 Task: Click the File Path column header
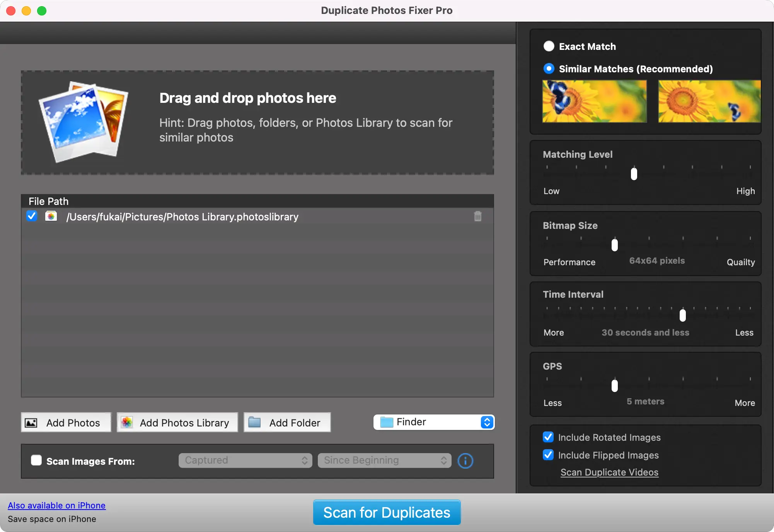pyautogui.click(x=257, y=201)
